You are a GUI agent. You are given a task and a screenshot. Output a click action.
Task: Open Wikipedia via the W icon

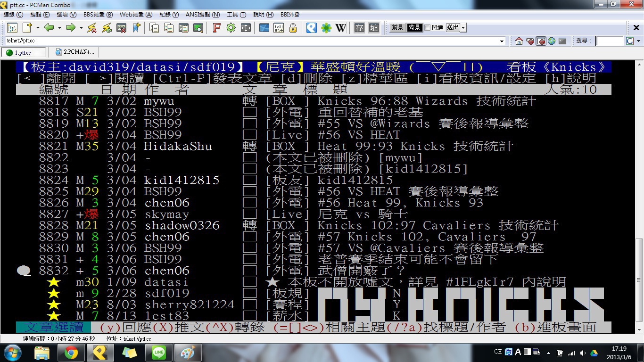tap(341, 28)
